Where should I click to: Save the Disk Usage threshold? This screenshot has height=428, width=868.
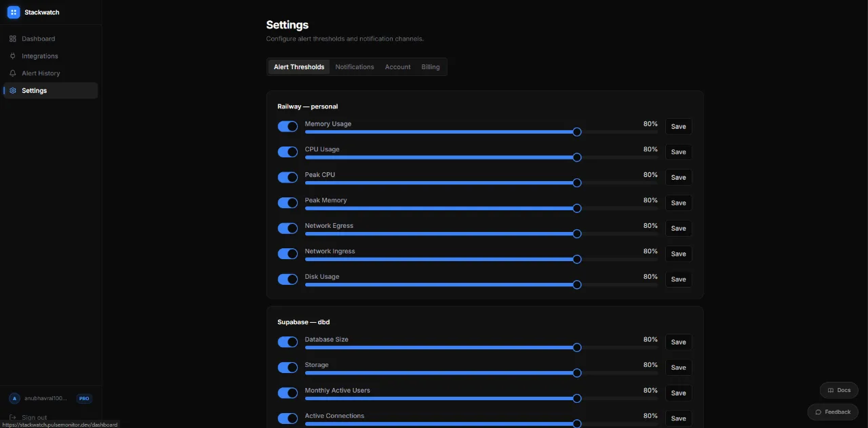click(x=678, y=279)
